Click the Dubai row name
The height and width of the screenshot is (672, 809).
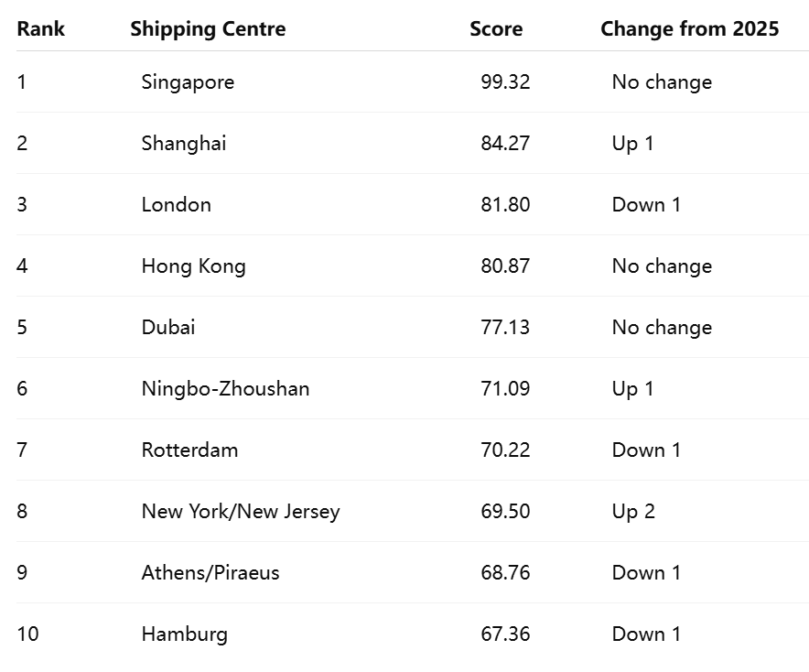[168, 327]
